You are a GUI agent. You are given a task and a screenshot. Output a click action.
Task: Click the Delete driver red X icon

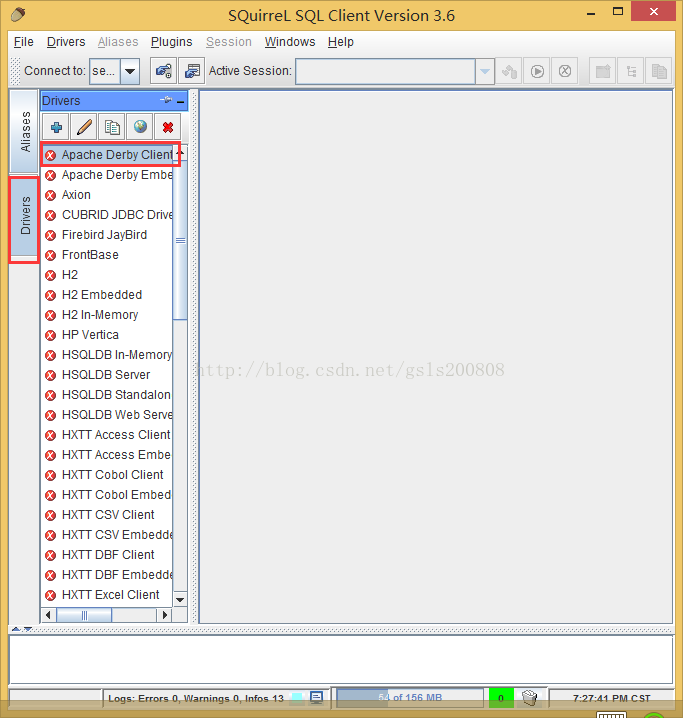pyautogui.click(x=168, y=127)
